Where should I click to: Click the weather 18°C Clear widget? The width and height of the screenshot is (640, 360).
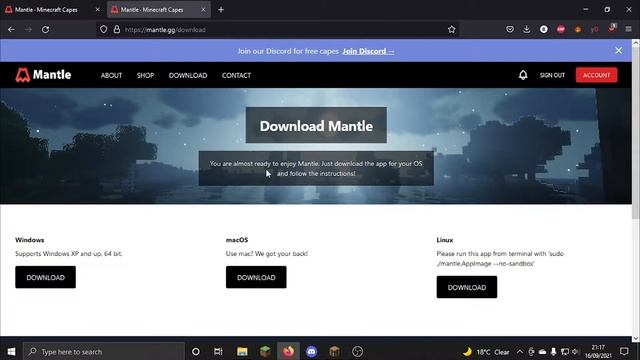click(x=486, y=351)
